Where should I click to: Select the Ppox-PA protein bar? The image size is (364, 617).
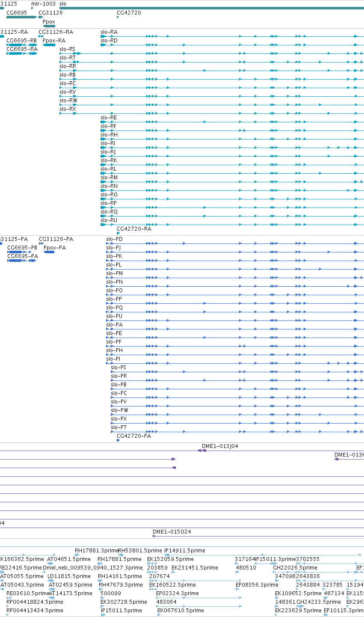pos(49,252)
